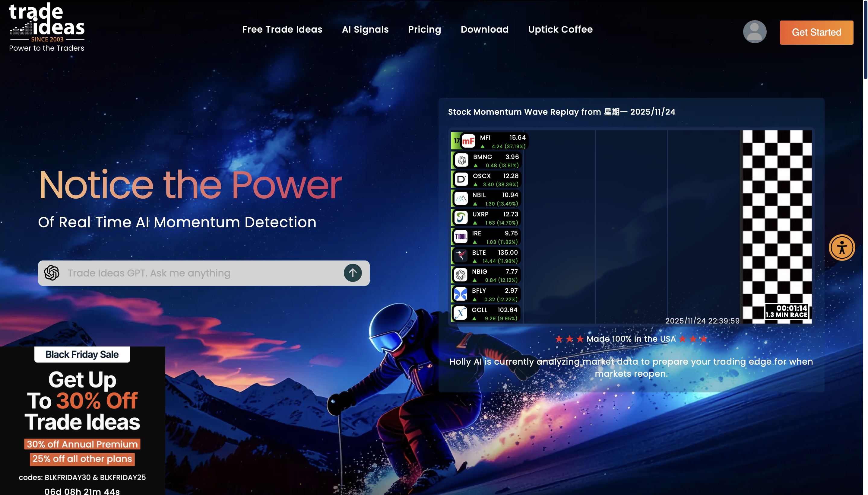Open the Uptick Coffee link
Screen dimensions: 868x495
point(560,30)
